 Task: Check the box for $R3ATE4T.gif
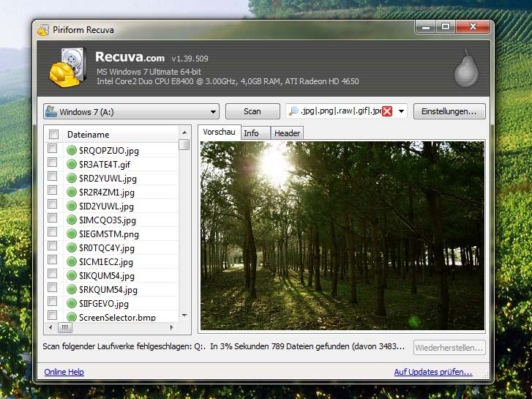(x=52, y=163)
